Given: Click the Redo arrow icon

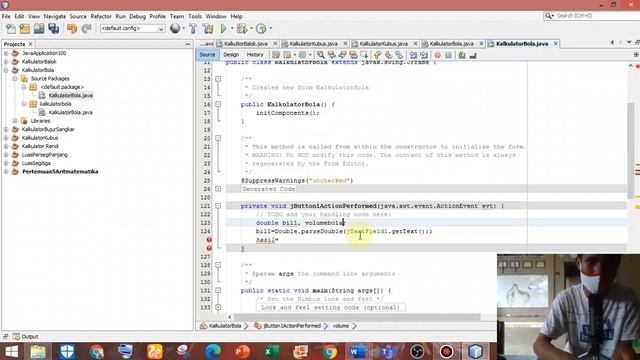Looking at the screenshot, I should tap(86, 29).
